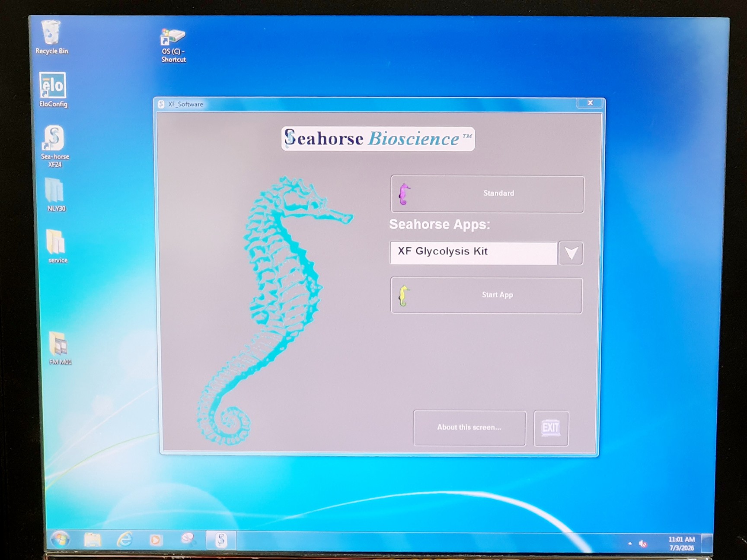Expand the Seahorse Apps dropdown arrow

pos(571,253)
